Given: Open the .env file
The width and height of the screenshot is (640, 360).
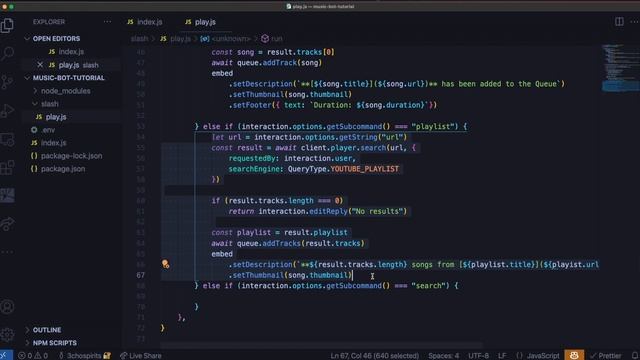Looking at the screenshot, I should (x=48, y=130).
